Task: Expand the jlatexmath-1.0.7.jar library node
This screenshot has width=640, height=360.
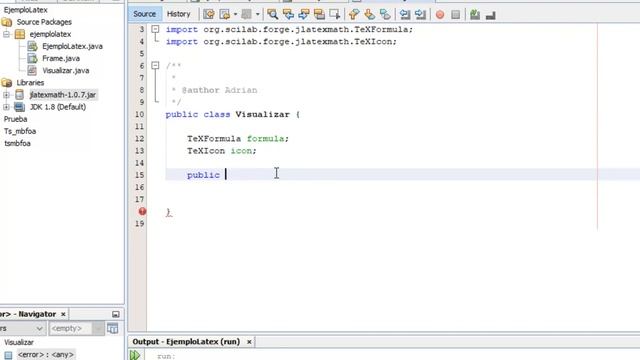Action: coord(6,95)
